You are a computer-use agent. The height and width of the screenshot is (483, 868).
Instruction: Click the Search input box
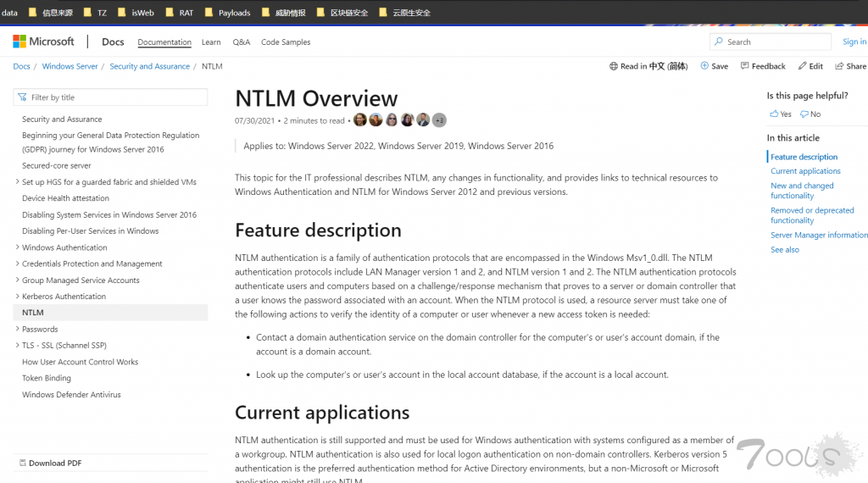point(770,42)
